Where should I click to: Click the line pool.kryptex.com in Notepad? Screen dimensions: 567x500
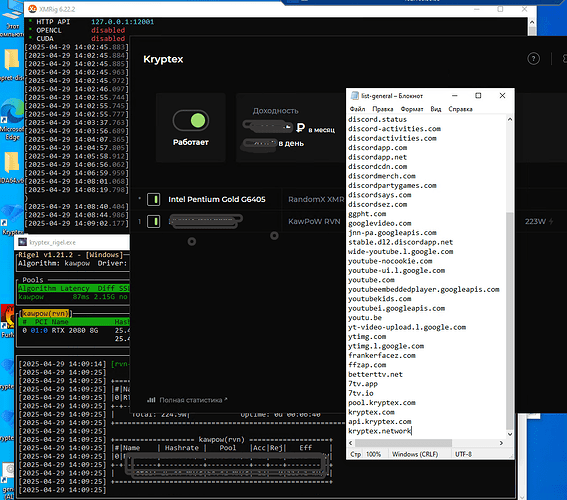382,402
